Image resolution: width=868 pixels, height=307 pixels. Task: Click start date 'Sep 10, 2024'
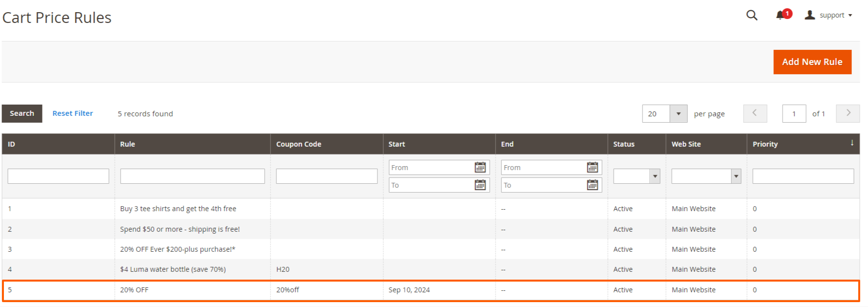(409, 290)
